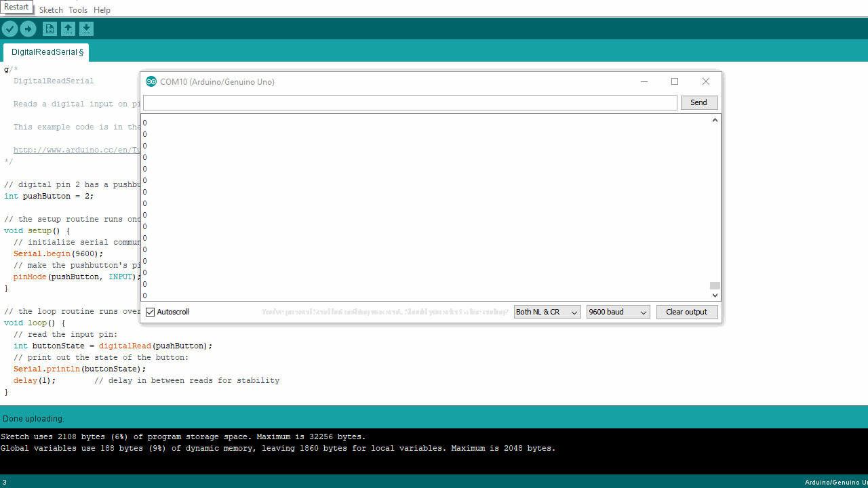Click the 'Serial.println(buttonState);' code line

click(80, 369)
